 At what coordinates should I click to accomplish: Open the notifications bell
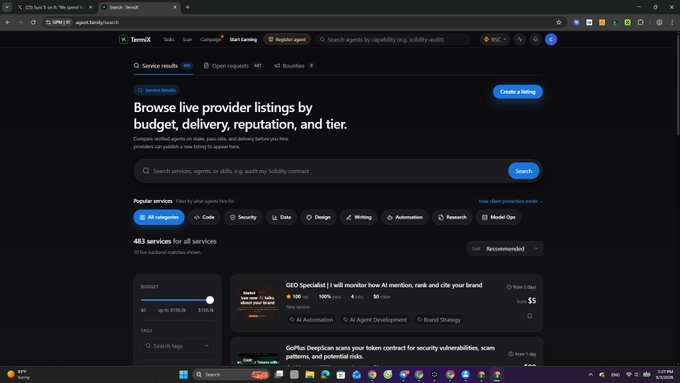[x=536, y=39]
